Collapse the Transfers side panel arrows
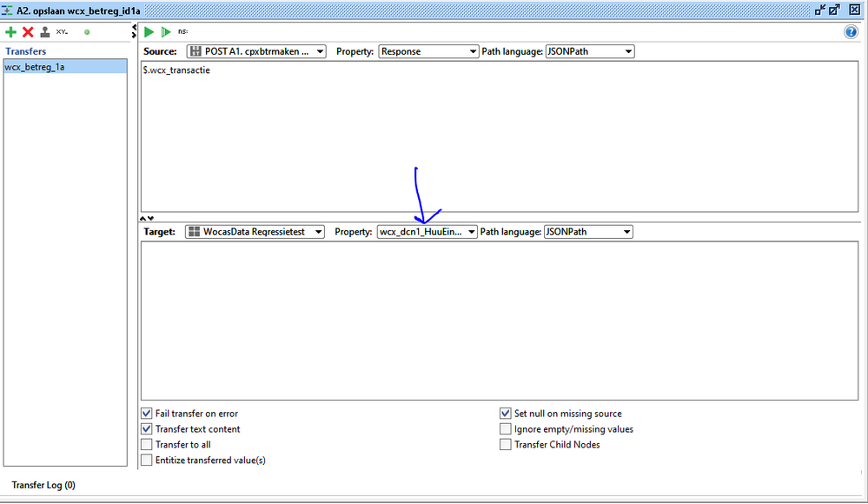Screen dimensions: 868x504 tap(134, 31)
